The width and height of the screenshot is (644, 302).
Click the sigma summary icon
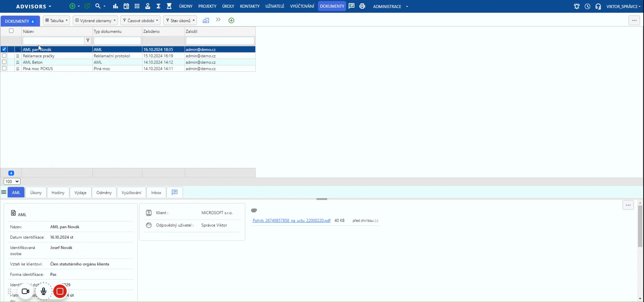pyautogui.click(x=158, y=6)
